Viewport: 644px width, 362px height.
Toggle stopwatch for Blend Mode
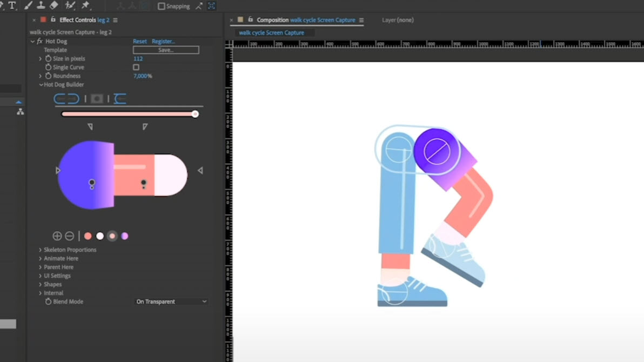48,301
